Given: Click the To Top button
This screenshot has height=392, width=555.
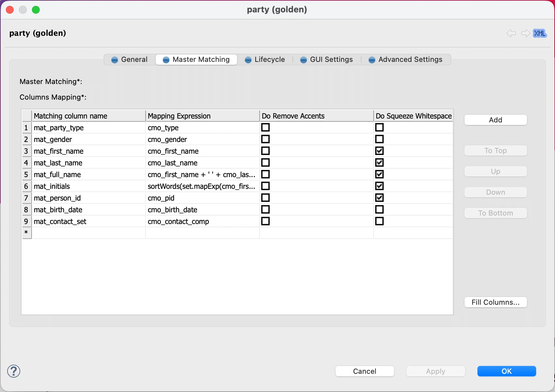Looking at the screenshot, I should point(495,150).
